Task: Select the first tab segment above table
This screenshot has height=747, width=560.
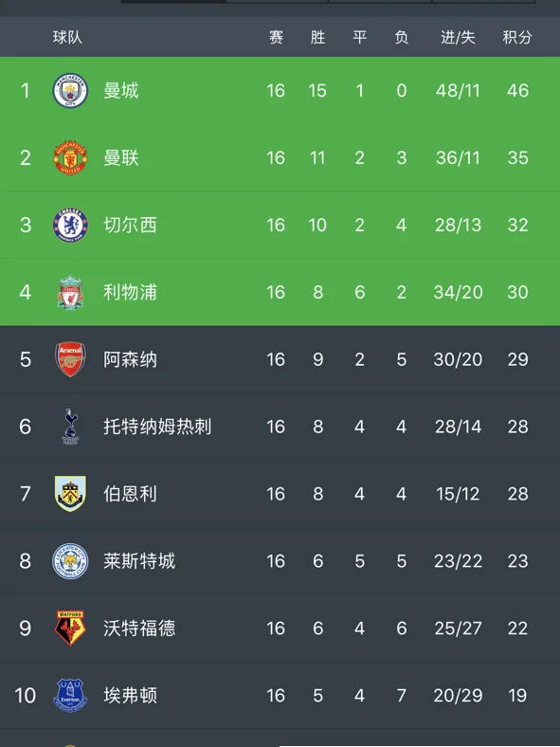Action: pyautogui.click(x=173, y=2)
